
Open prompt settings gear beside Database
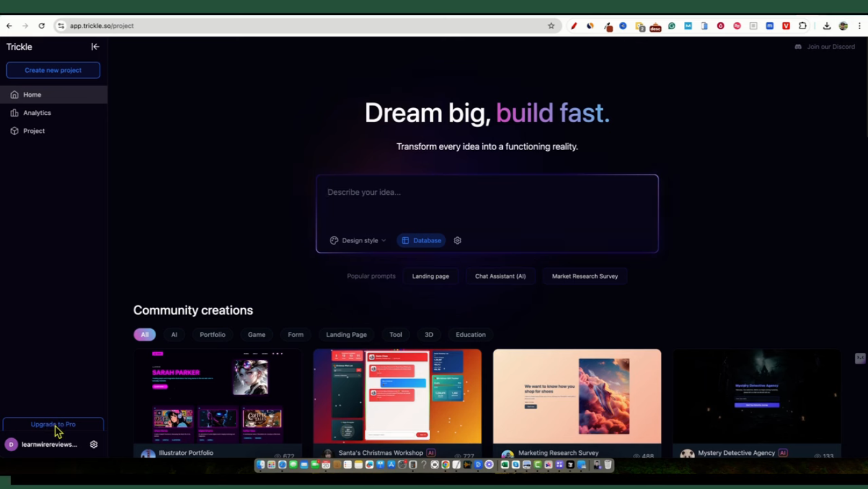(x=458, y=240)
